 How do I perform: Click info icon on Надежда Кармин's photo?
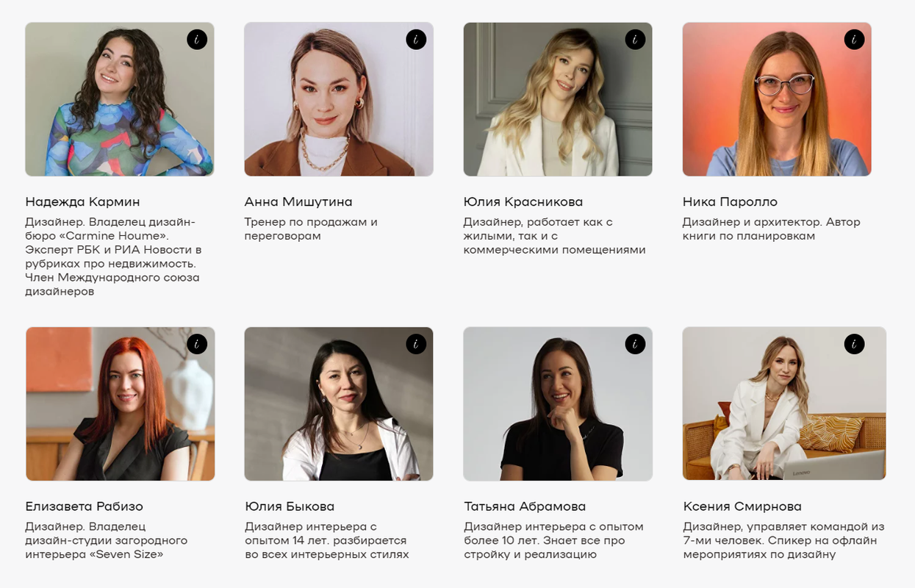point(197,40)
